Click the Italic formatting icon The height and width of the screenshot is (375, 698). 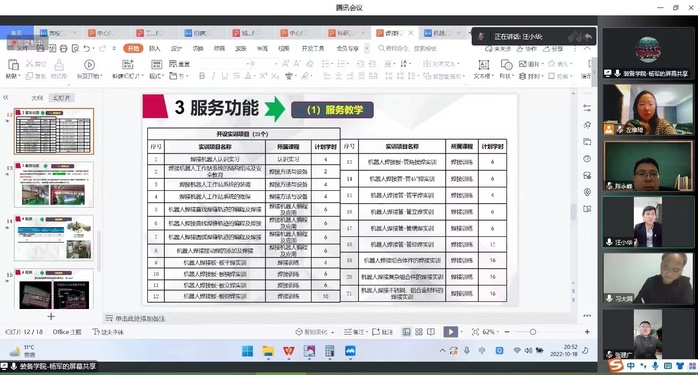213,76
